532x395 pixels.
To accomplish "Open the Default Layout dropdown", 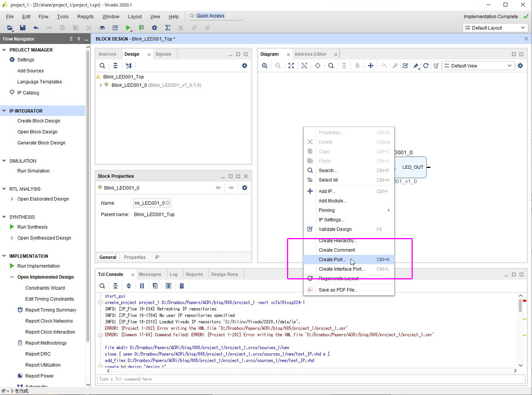I will 495,28.
